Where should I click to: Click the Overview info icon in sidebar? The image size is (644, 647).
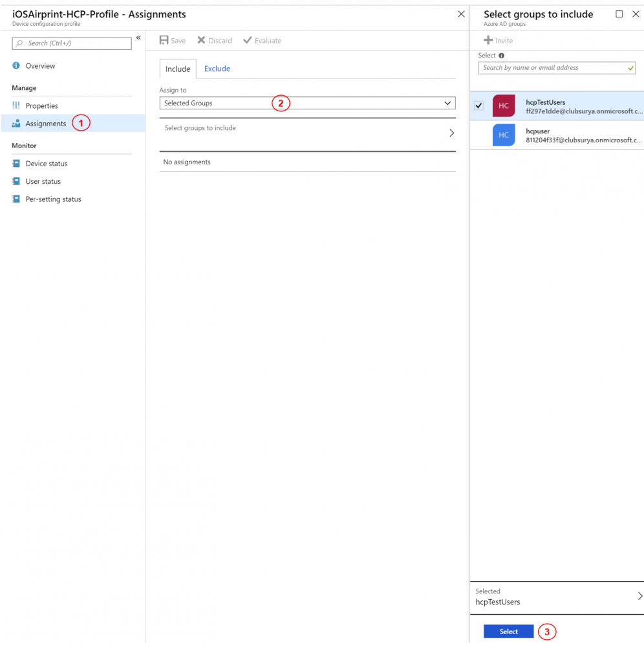(17, 66)
